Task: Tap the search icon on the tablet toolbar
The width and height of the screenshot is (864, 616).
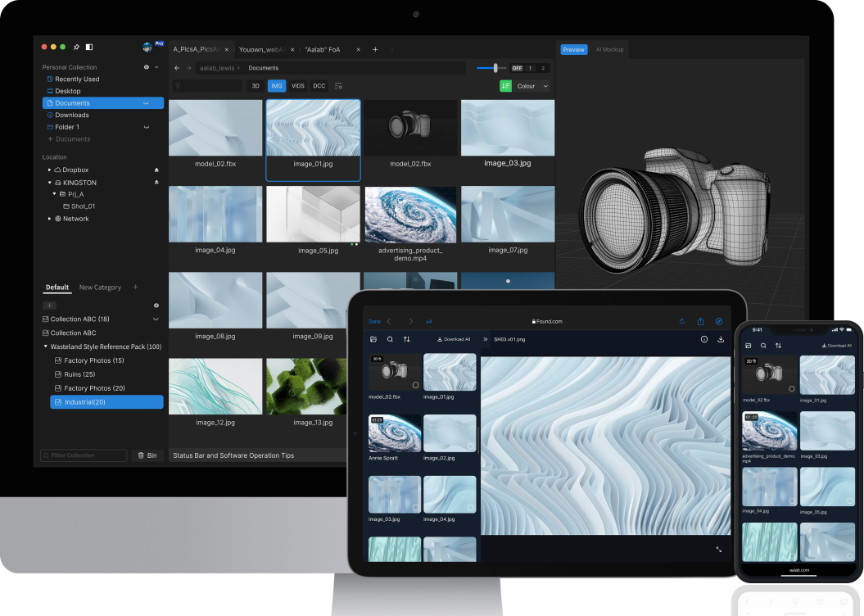Action: click(390, 339)
